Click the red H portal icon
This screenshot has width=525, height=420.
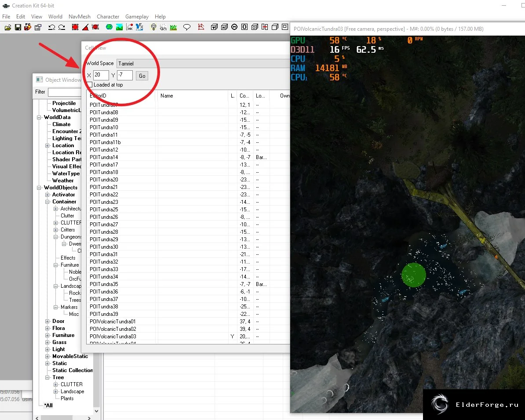tap(265, 27)
